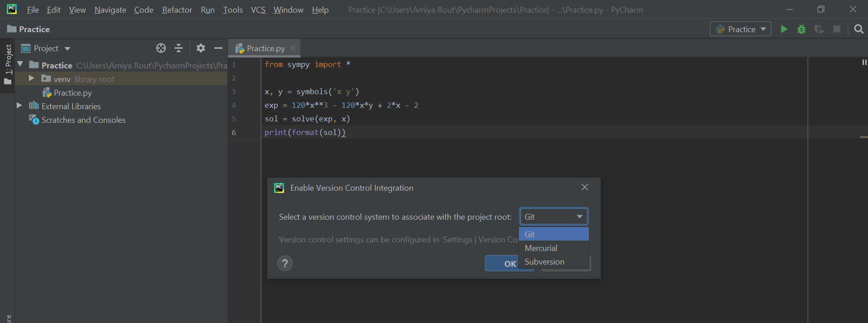Screen dimensions: 868x323
Task: Restore down the PyCharm window
Action: pyautogui.click(x=821, y=9)
